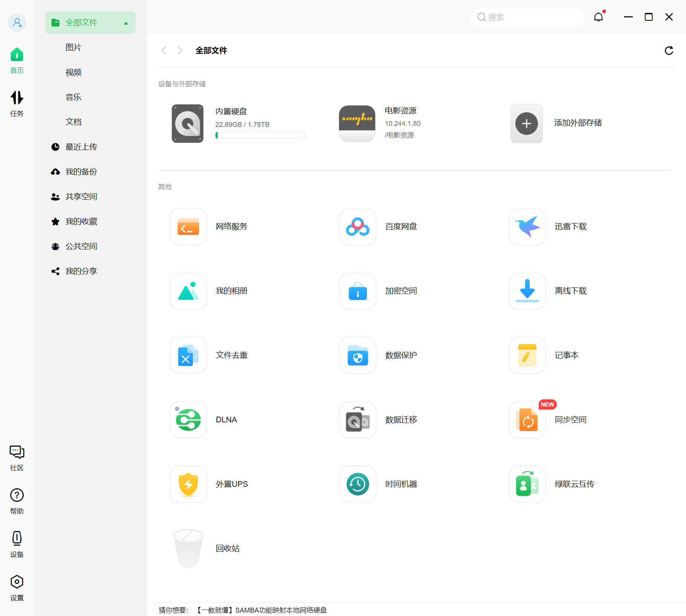Open 迅雷下载 app icon
This screenshot has height=616, width=686.
[x=527, y=226]
